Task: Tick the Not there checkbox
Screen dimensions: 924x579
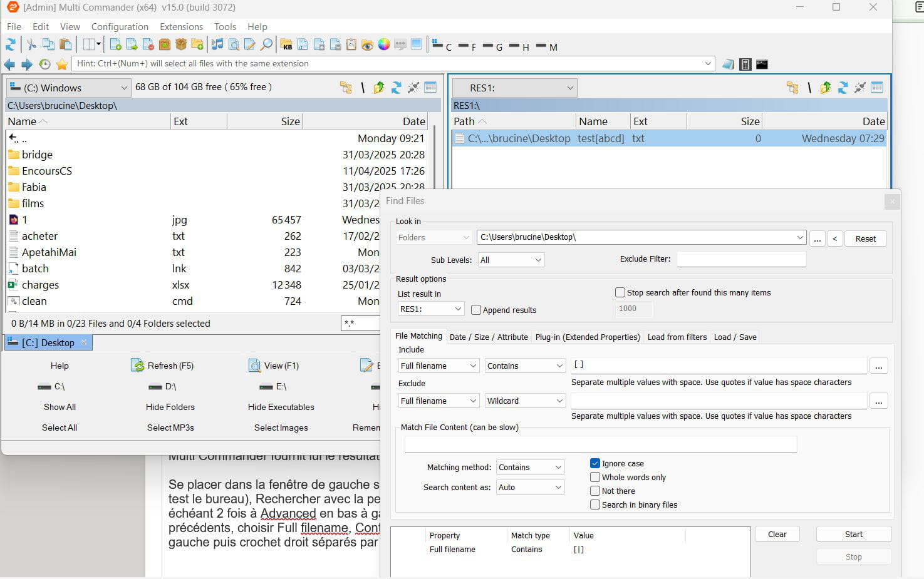Action: tap(595, 491)
